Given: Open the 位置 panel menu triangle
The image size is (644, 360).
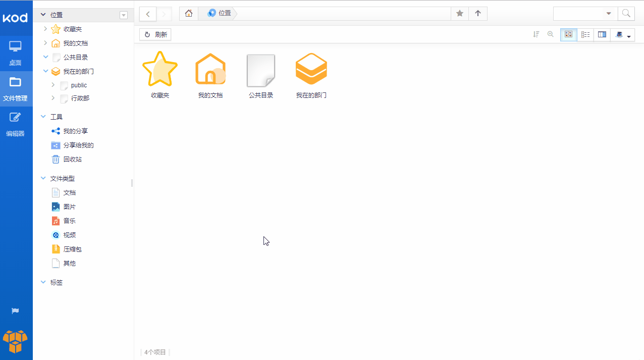Looking at the screenshot, I should (124, 15).
